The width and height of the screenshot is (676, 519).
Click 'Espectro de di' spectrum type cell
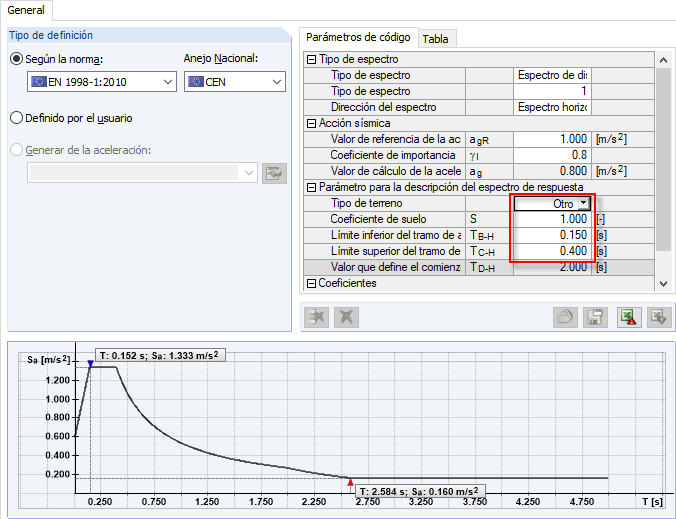pyautogui.click(x=552, y=75)
